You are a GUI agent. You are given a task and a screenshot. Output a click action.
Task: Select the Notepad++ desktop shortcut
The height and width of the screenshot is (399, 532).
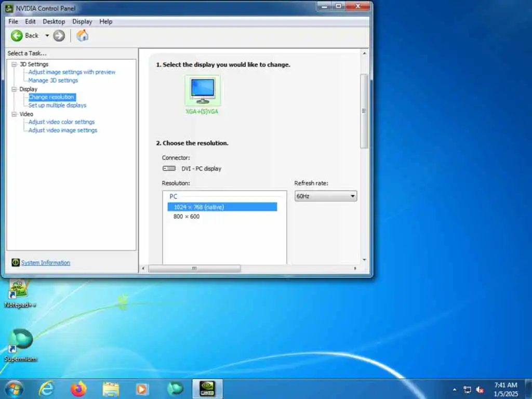[20, 294]
